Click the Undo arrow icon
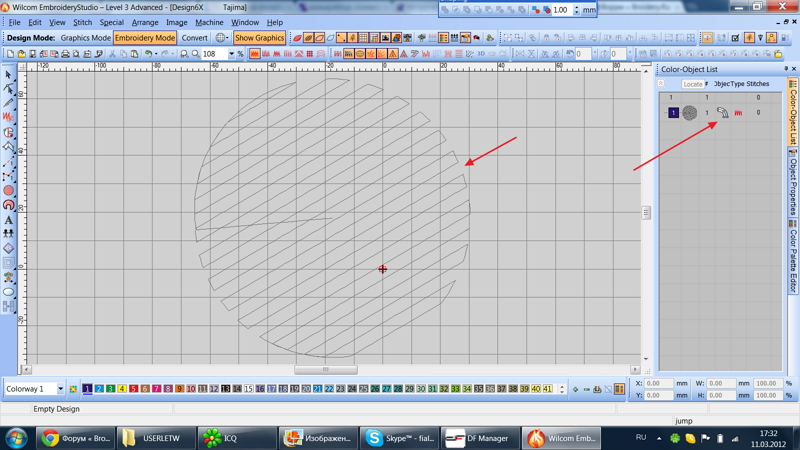The height and width of the screenshot is (450, 800). coord(148,54)
